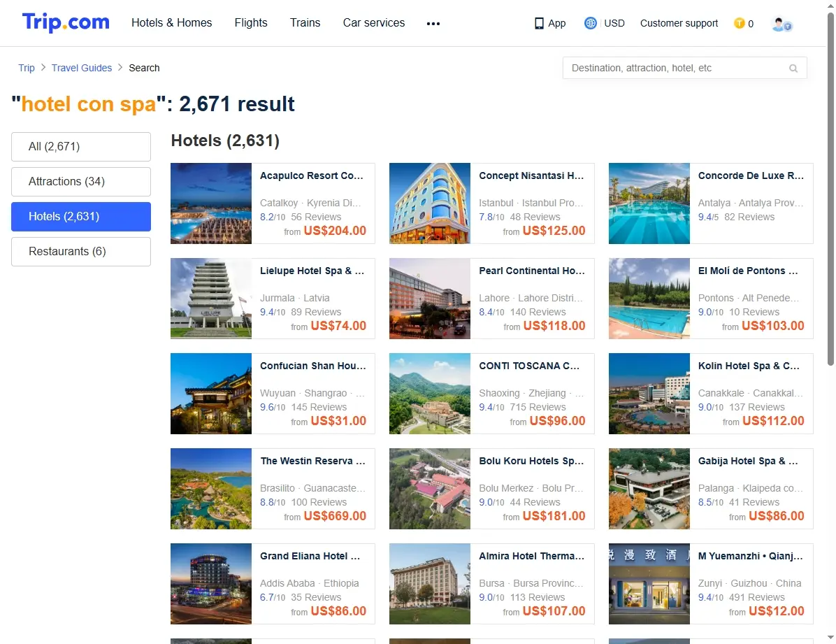The width and height of the screenshot is (836, 644).
Task: Open the user profile avatar icon
Action: point(781,24)
